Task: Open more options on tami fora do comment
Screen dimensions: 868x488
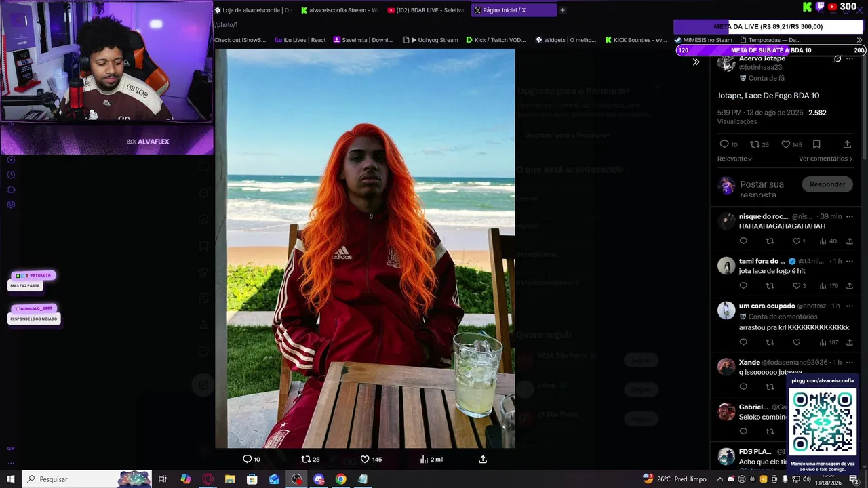Action: coord(849,261)
